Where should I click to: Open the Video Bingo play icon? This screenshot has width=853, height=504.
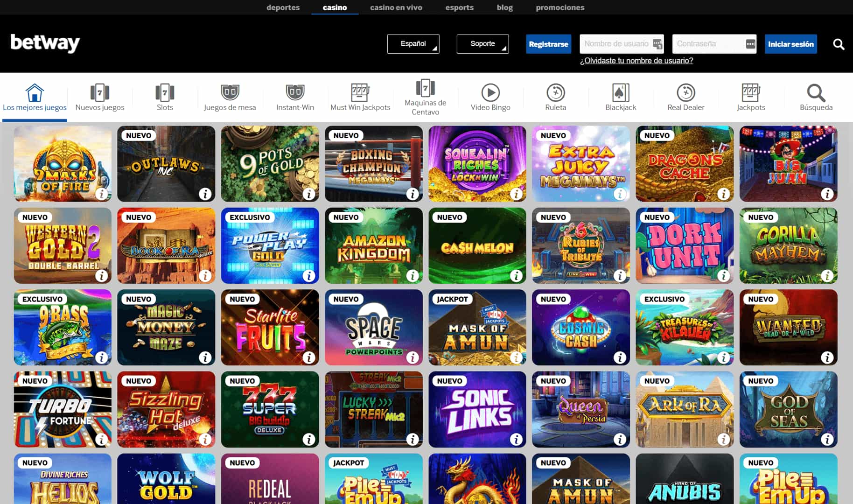pyautogui.click(x=490, y=92)
